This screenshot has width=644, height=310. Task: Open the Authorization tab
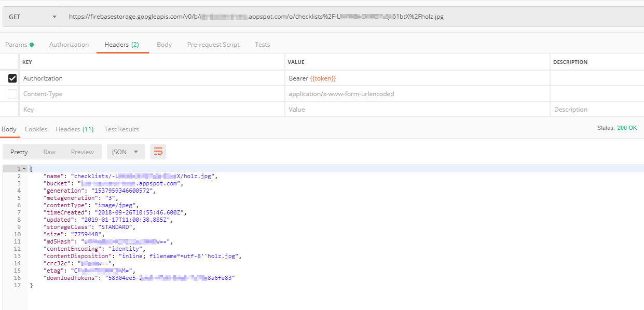(69, 45)
